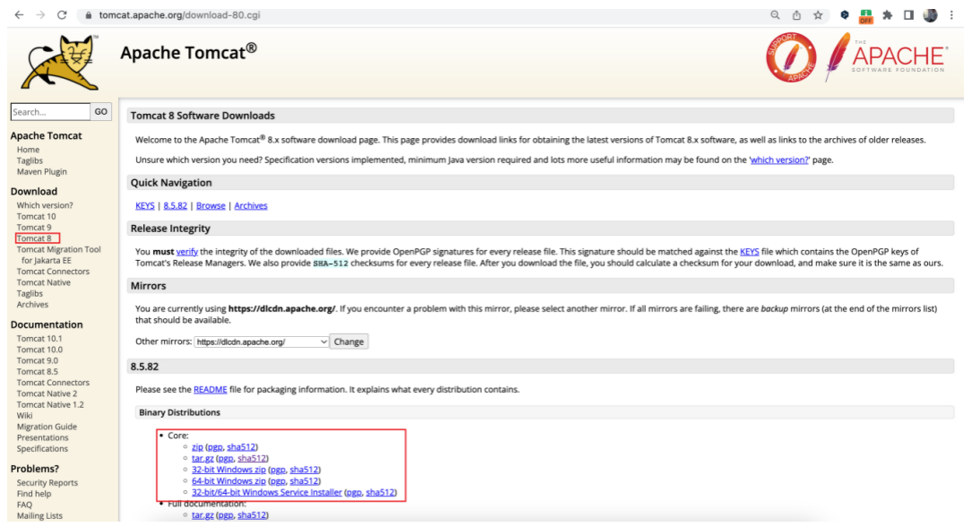Download the Core tar.gz distribution
The width and height of the screenshot is (980, 527).
202,458
